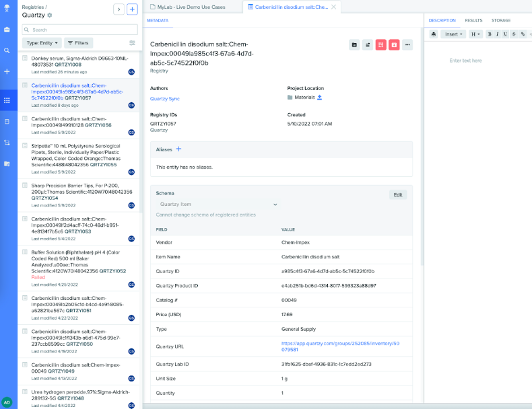Open the global search magnifier in sidebar
This screenshot has width=532, height=409.
[7, 50]
